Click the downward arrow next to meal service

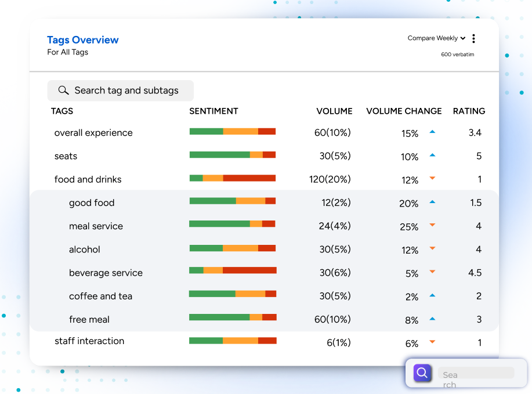click(432, 226)
